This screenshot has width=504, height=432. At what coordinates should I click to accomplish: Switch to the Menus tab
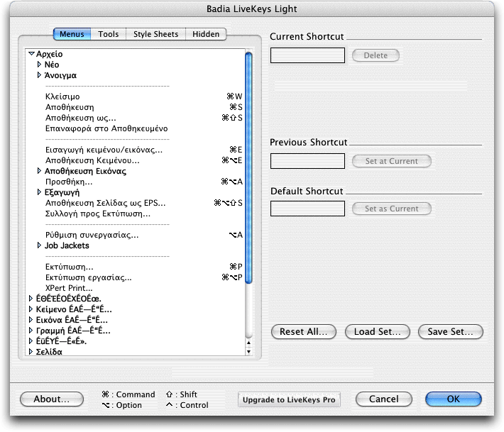point(72,34)
